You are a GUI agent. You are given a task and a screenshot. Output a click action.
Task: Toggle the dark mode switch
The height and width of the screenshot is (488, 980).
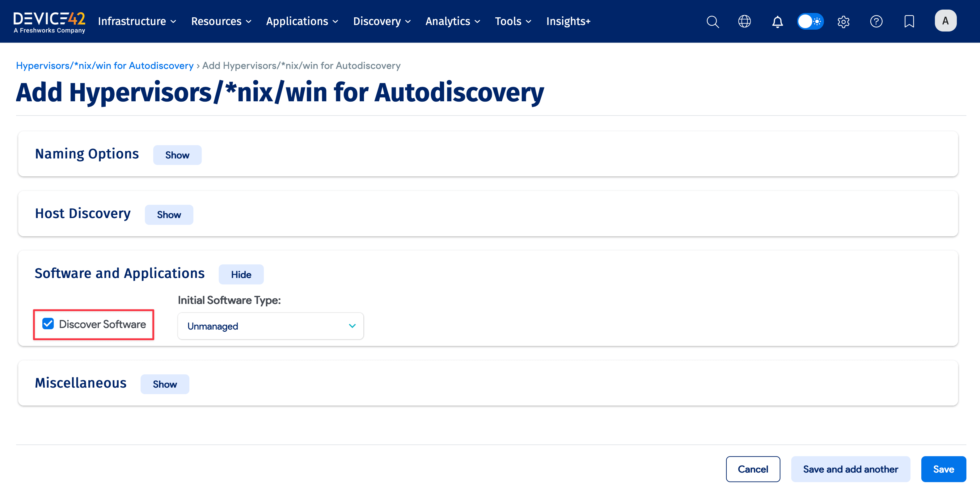[810, 21]
